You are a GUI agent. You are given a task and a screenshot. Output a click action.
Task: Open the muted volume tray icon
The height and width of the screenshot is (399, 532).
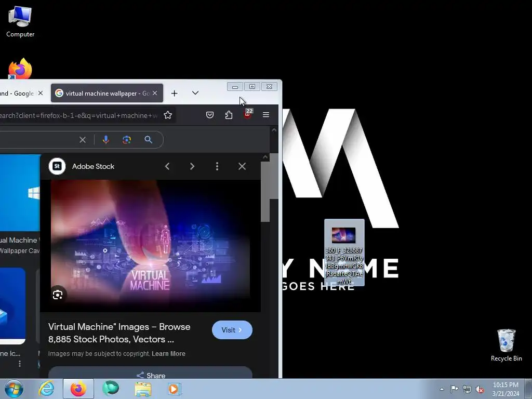point(480,390)
